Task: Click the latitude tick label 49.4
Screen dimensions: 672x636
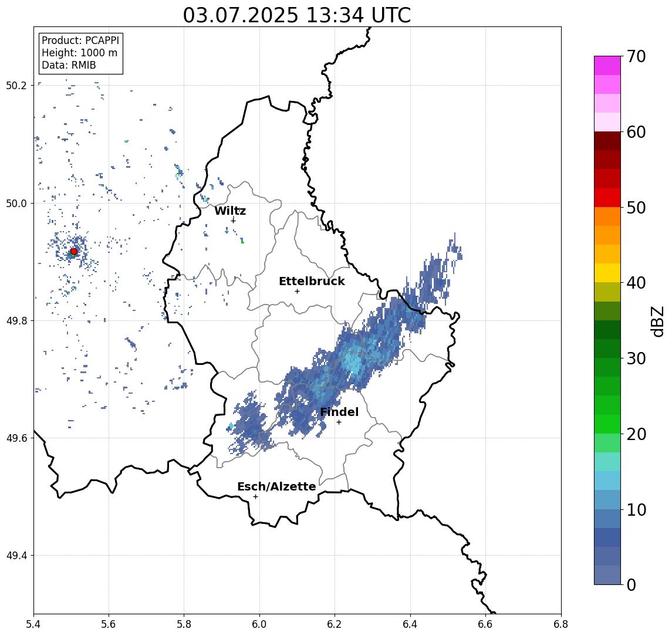Action: [16, 556]
